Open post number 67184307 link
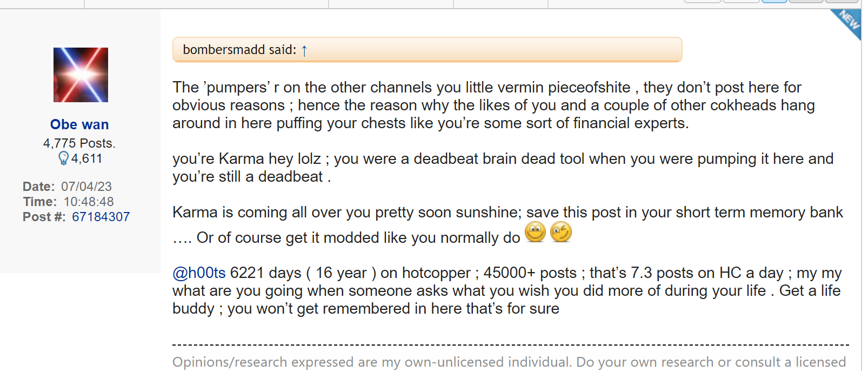This screenshot has width=868, height=371. tap(101, 217)
